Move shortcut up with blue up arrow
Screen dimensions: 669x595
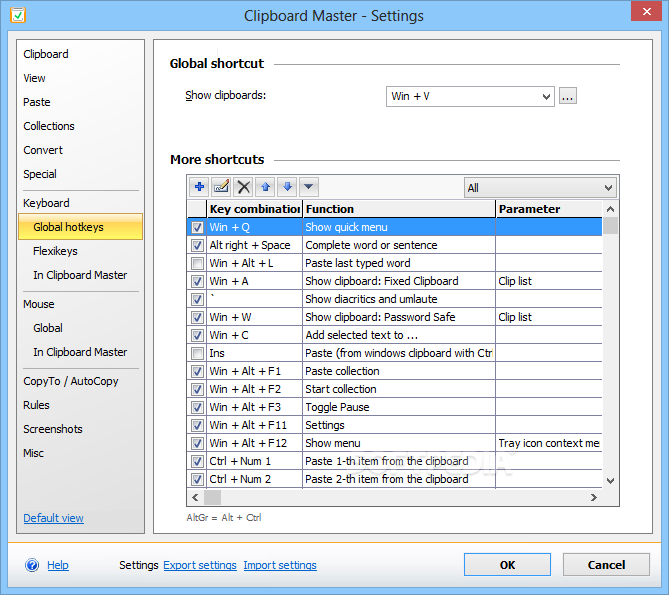pyautogui.click(x=265, y=187)
